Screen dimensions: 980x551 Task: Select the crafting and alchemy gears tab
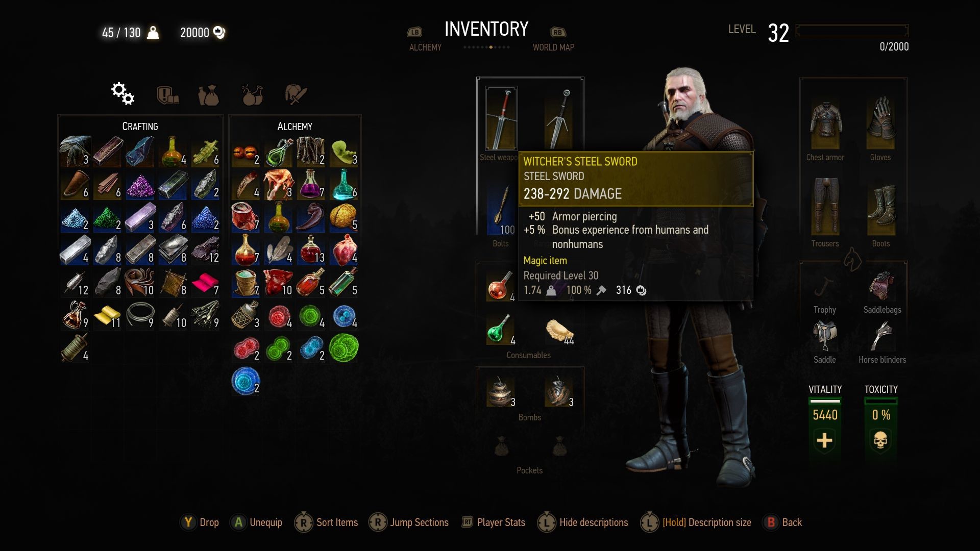point(123,93)
